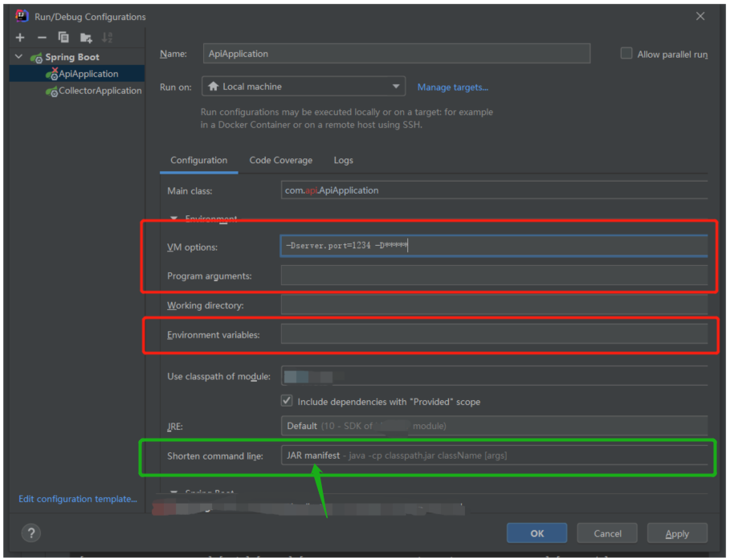Collapse the Spring Boot tree node
730x560 pixels.
(x=18, y=57)
